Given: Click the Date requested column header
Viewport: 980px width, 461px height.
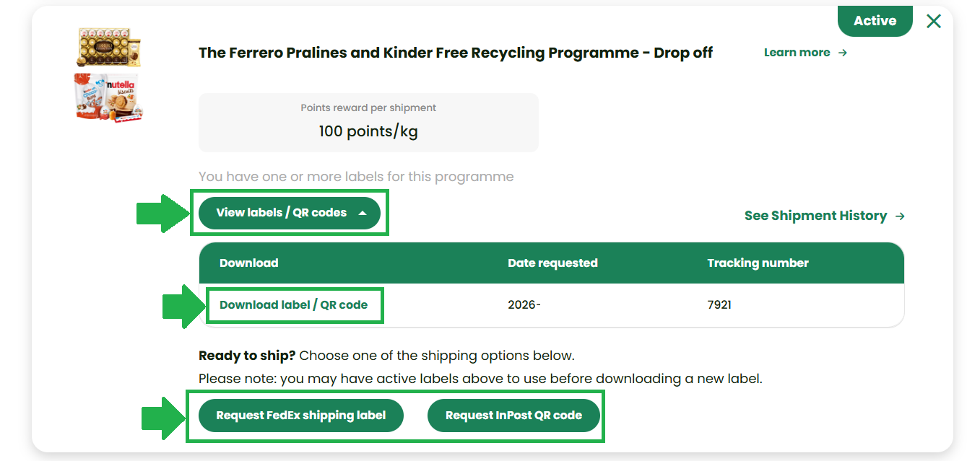Looking at the screenshot, I should pos(552,263).
